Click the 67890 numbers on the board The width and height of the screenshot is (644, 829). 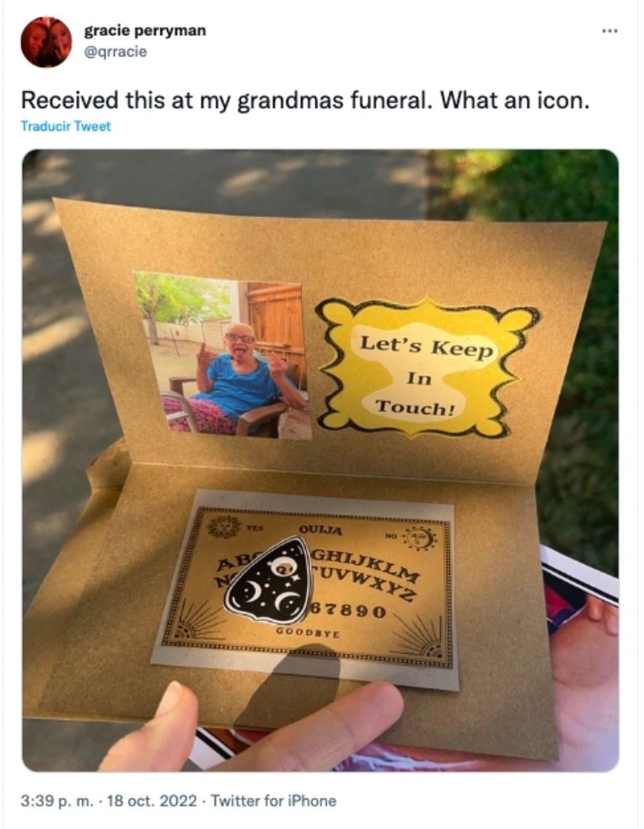pyautogui.click(x=349, y=609)
